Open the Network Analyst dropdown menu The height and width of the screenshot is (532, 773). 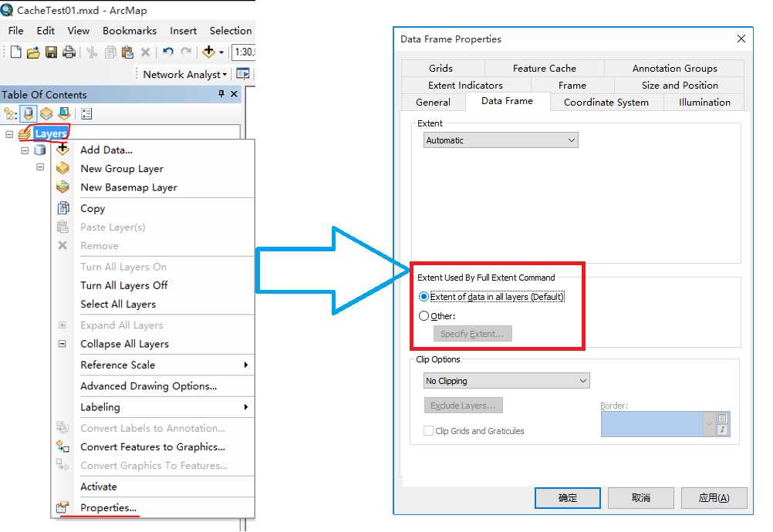(185, 74)
